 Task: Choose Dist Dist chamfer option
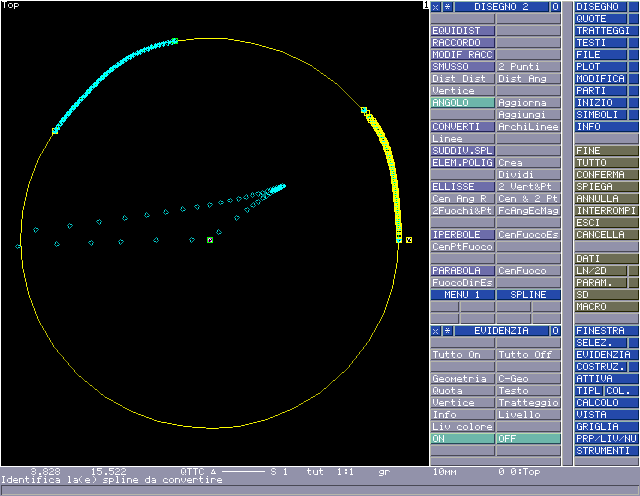coord(463,79)
